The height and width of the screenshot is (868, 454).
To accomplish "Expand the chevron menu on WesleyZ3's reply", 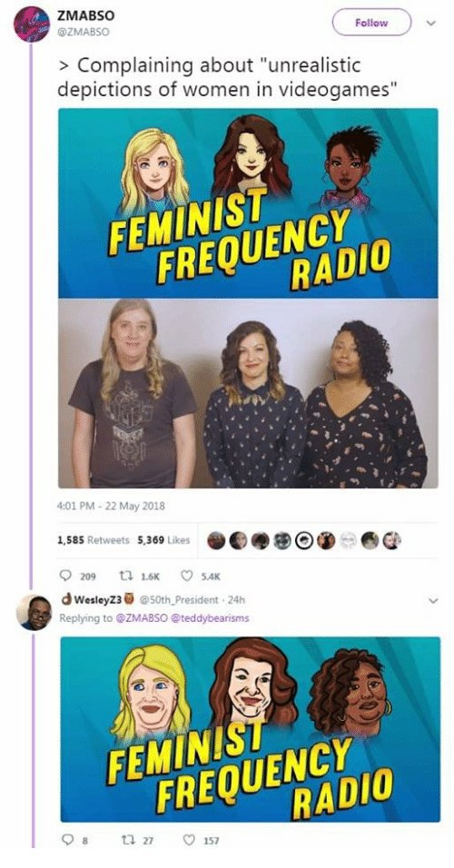I will (x=433, y=601).
